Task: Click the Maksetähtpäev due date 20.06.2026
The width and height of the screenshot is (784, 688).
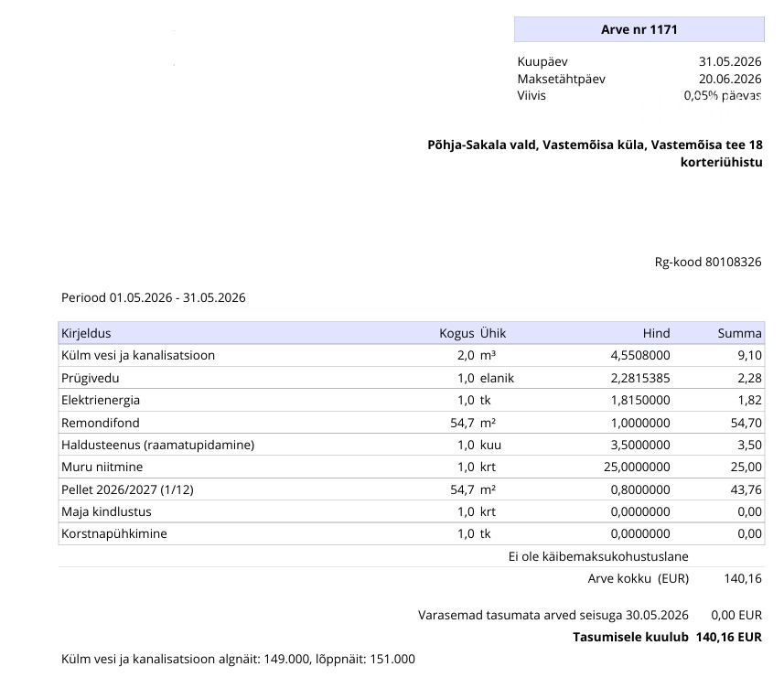Action: pyautogui.click(x=730, y=79)
